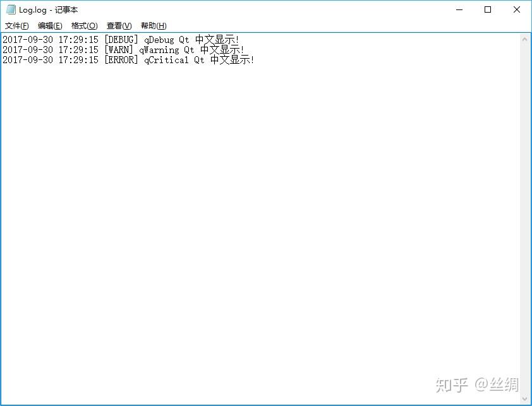Close the Log.log Notepad window
This screenshot has width=532, height=406.
pos(517,9)
